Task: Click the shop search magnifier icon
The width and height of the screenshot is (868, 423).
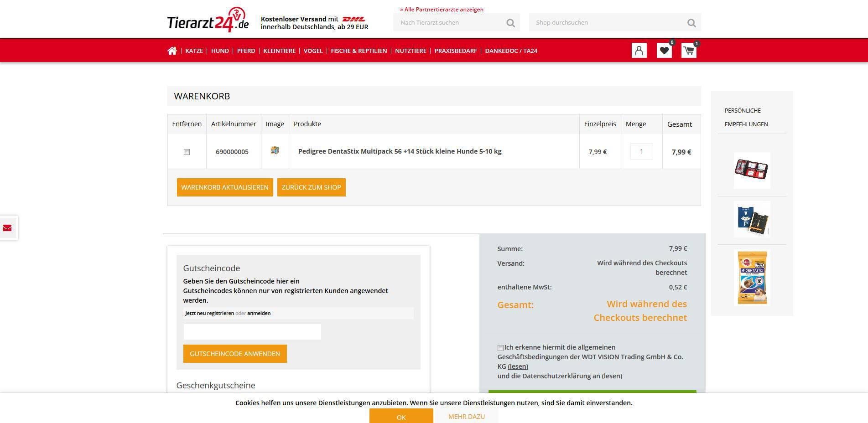Action: [691, 23]
